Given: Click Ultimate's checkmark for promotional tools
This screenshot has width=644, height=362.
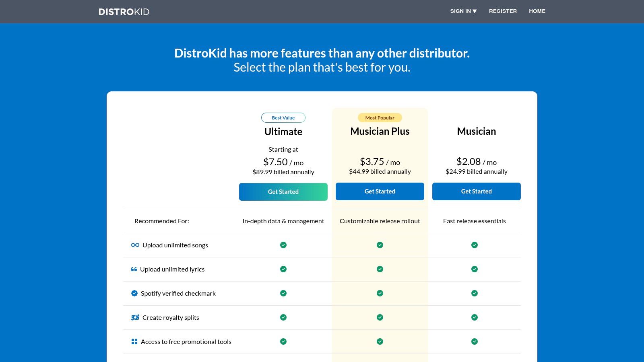Looking at the screenshot, I should (283, 341).
